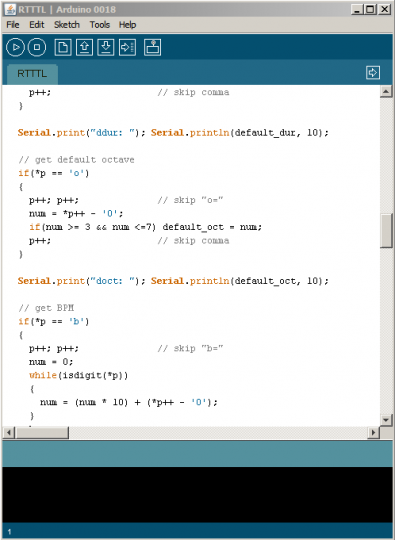The image size is (395, 540).
Task: Click horizontal scrollbar right arrow
Action: [x=373, y=432]
